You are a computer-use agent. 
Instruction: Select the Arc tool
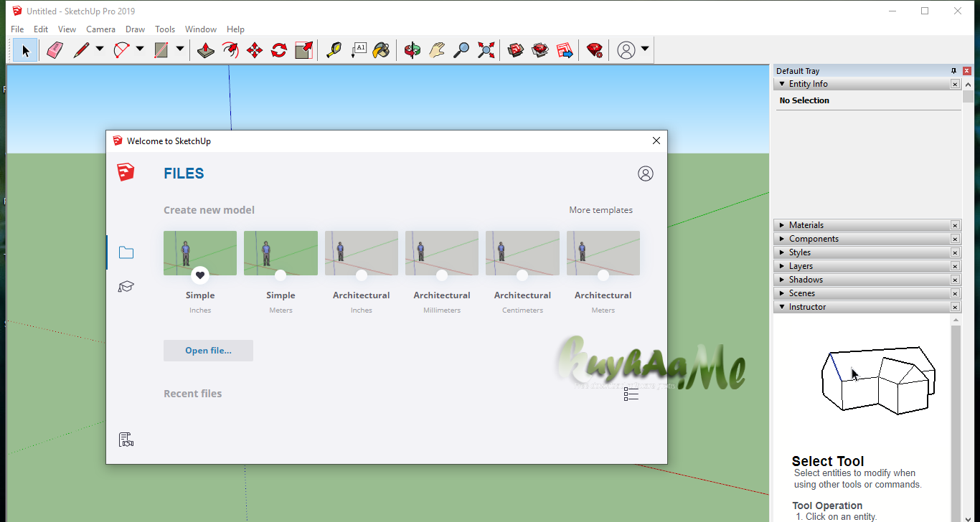pyautogui.click(x=122, y=50)
